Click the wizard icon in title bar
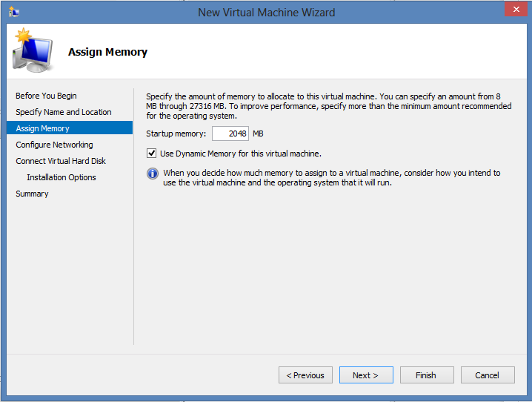The width and height of the screenshot is (532, 402). tap(13, 12)
